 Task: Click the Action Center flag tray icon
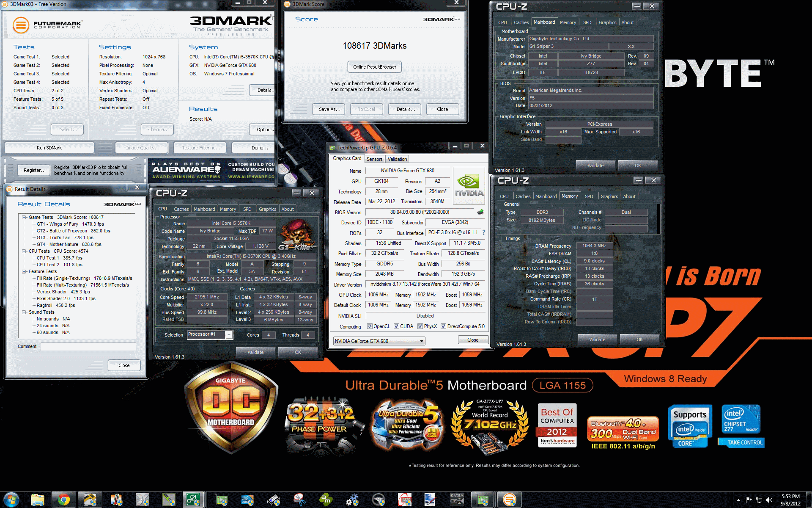[749, 500]
